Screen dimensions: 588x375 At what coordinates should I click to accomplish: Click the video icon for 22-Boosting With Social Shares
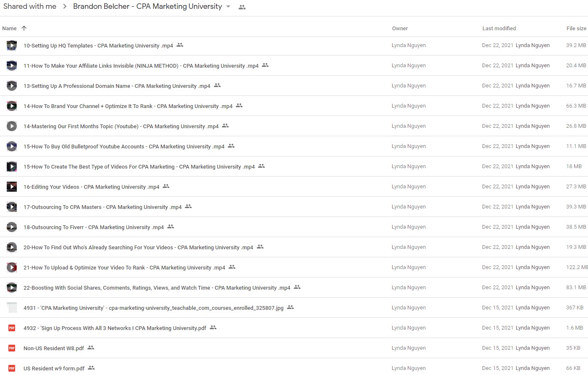tap(12, 288)
